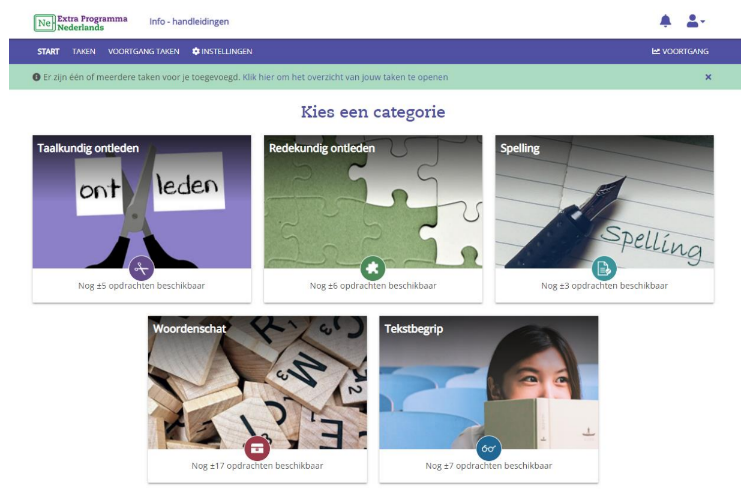This screenshot has height=499, width=754.
Task: Select the Redekundig ontleden puzzle image
Action: (x=373, y=201)
